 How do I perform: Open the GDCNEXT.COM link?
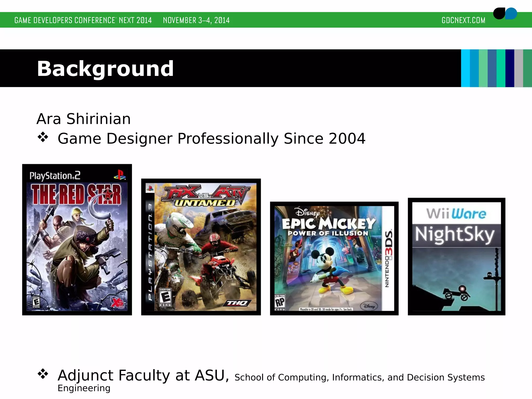click(x=463, y=20)
